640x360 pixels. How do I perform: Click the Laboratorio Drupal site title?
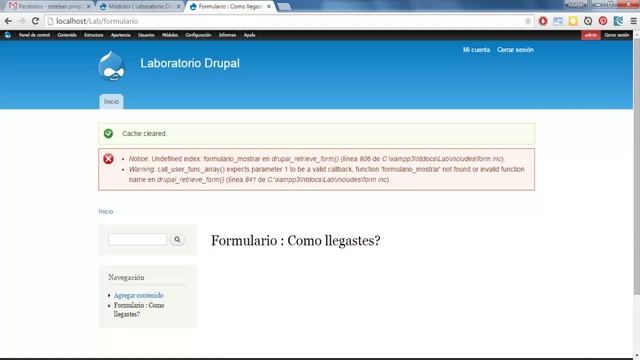point(190,63)
